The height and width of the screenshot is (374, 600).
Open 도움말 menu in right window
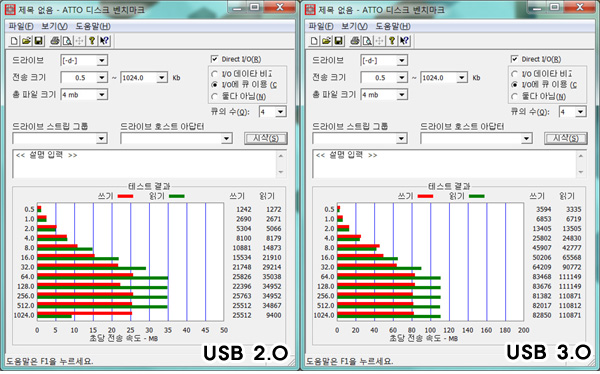[393, 26]
